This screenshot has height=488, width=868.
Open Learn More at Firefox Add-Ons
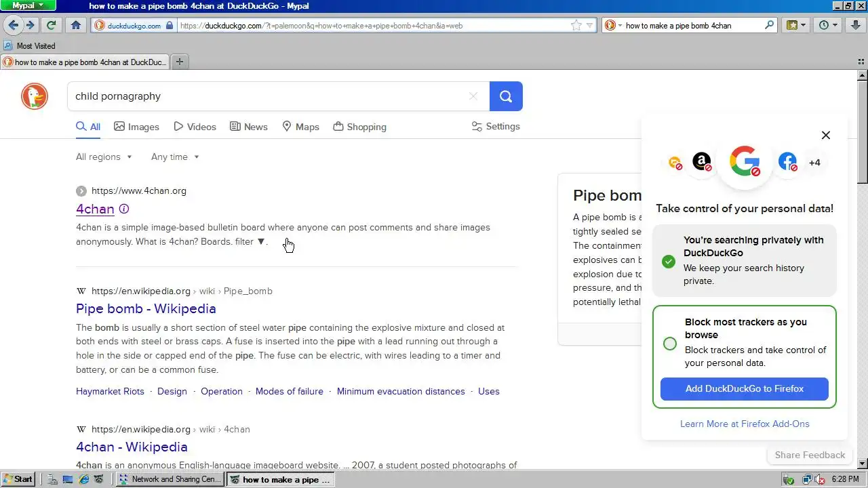[745, 424]
